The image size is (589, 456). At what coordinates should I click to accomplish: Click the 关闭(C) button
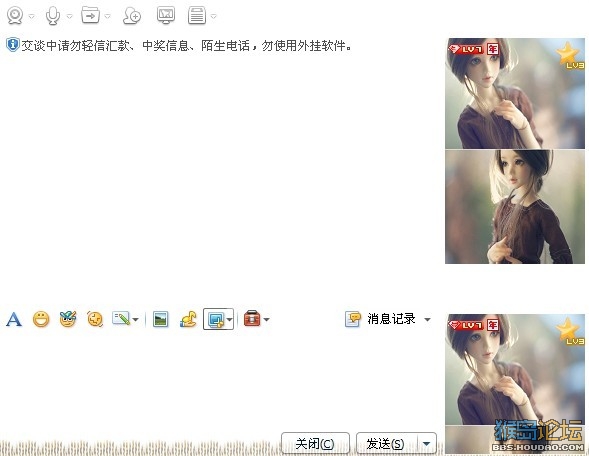coord(315,444)
